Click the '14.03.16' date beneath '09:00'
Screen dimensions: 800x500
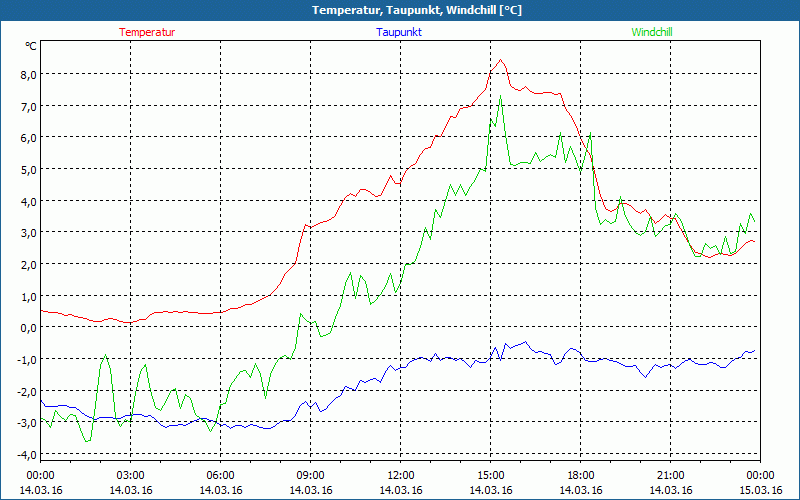[x=311, y=490]
